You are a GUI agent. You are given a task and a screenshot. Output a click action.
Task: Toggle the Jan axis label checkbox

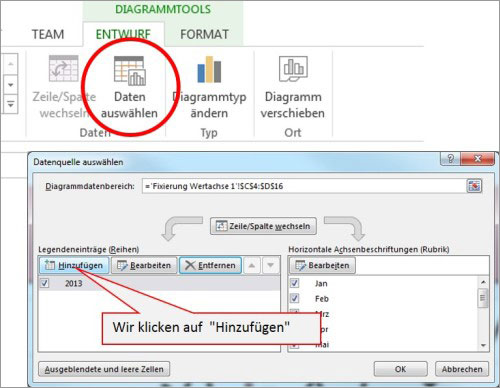click(294, 283)
